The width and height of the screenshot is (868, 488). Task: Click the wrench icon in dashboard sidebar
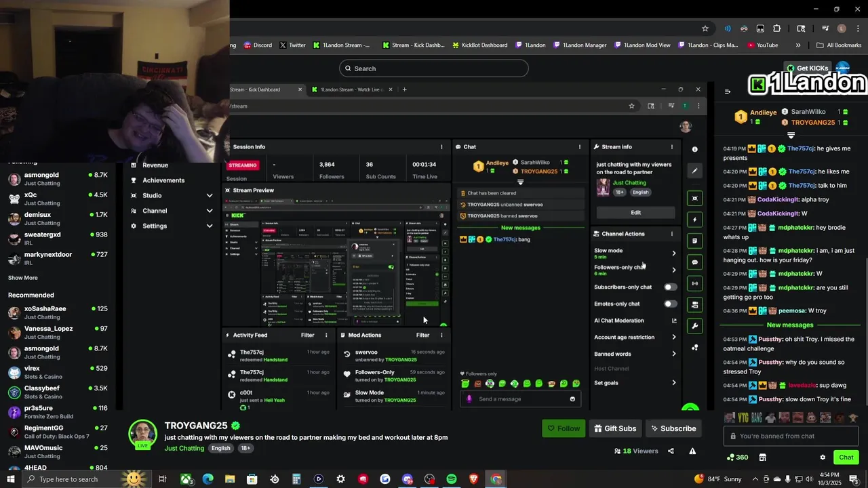coord(694,326)
